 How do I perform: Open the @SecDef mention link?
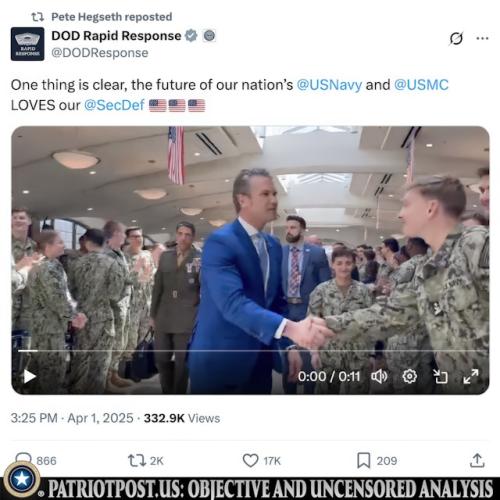coord(114,105)
